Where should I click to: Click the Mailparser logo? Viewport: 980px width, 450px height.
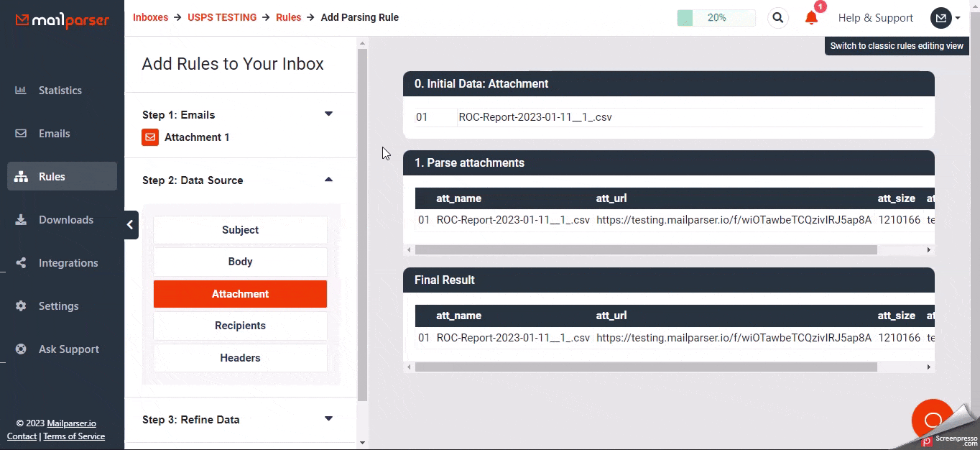pos(63,20)
